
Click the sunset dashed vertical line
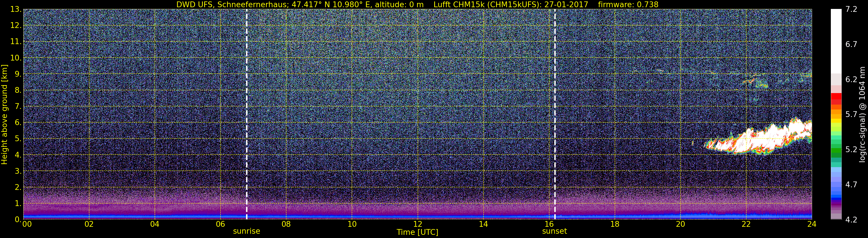tap(555, 114)
